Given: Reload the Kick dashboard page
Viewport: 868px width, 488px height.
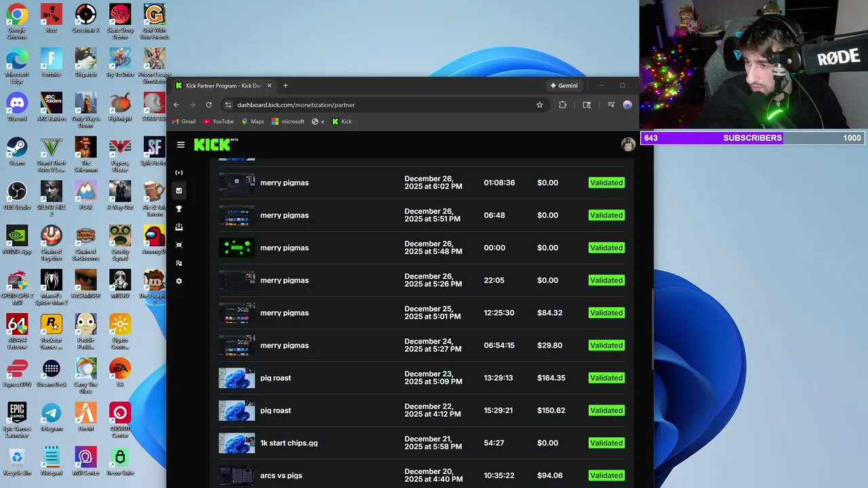Looking at the screenshot, I should (209, 105).
